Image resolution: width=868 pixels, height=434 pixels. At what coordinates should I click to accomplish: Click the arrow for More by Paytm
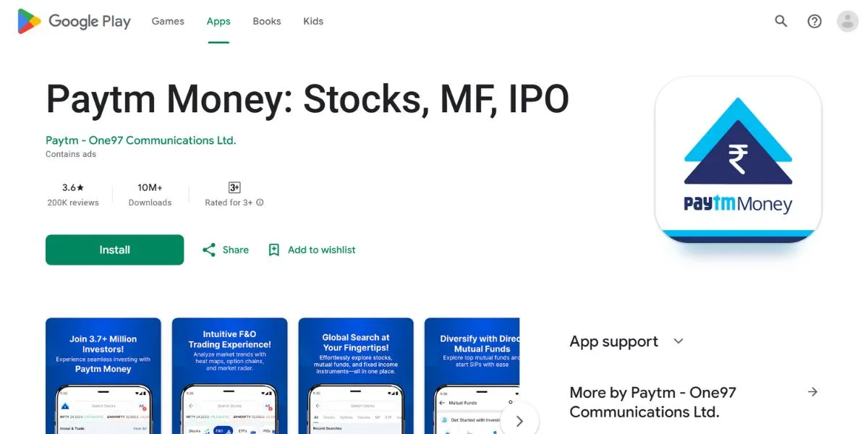tap(812, 391)
